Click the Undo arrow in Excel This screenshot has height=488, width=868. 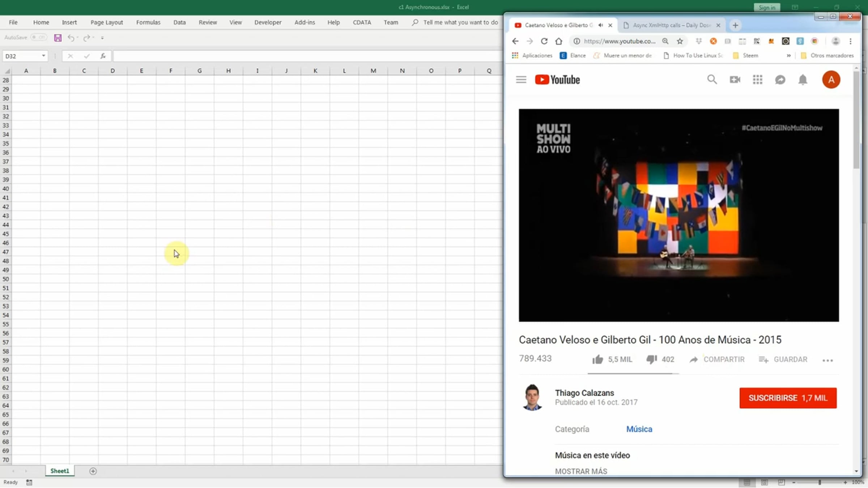(71, 38)
